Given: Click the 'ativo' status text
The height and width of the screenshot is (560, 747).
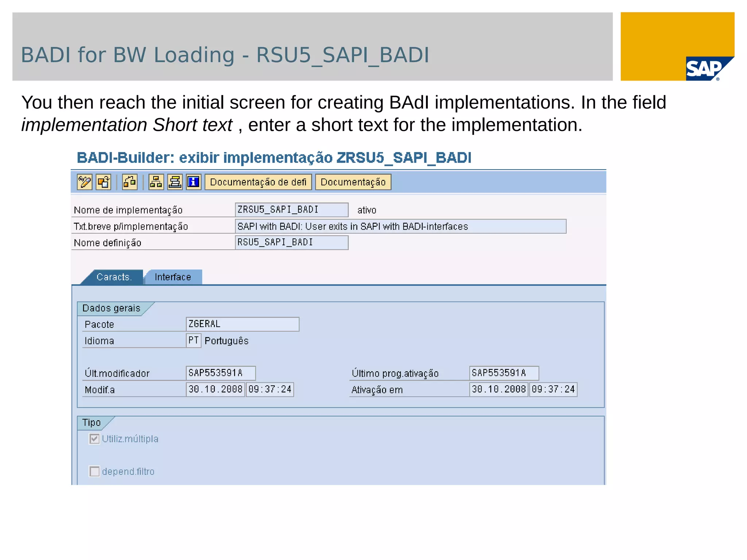Looking at the screenshot, I should pos(367,210).
